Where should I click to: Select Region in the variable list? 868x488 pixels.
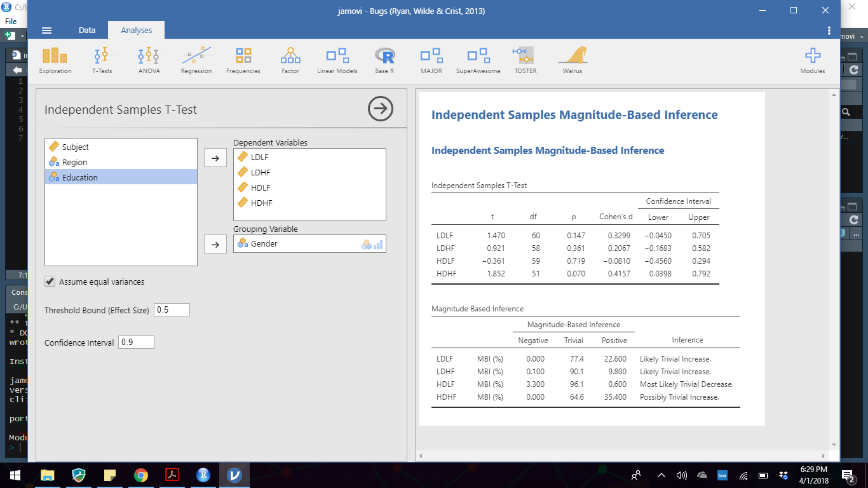(121, 162)
